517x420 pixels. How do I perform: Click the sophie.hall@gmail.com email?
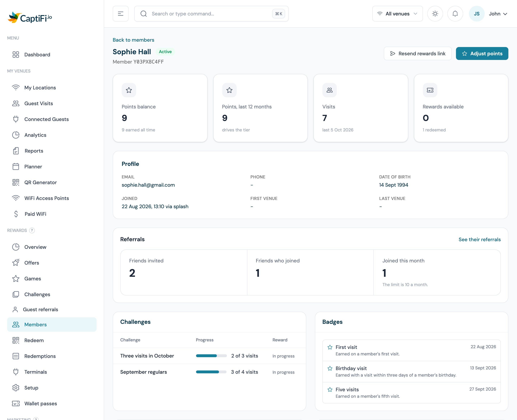[148, 185]
